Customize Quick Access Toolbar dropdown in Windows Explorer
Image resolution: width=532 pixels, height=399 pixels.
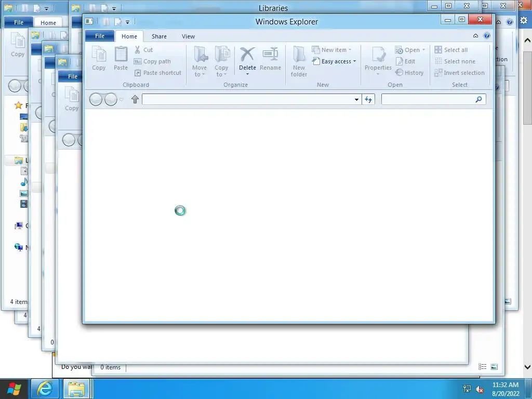pyautogui.click(x=128, y=22)
